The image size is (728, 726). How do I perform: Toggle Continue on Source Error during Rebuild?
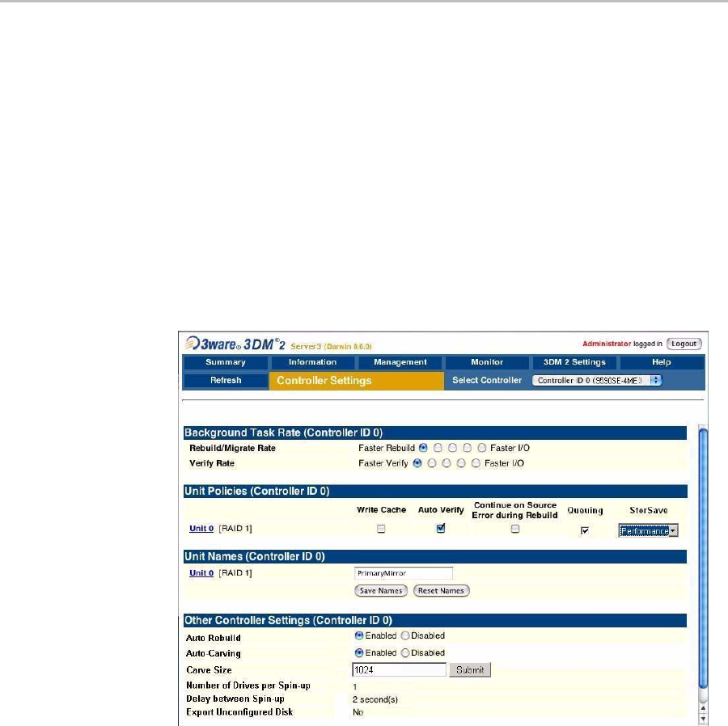pyautogui.click(x=515, y=529)
